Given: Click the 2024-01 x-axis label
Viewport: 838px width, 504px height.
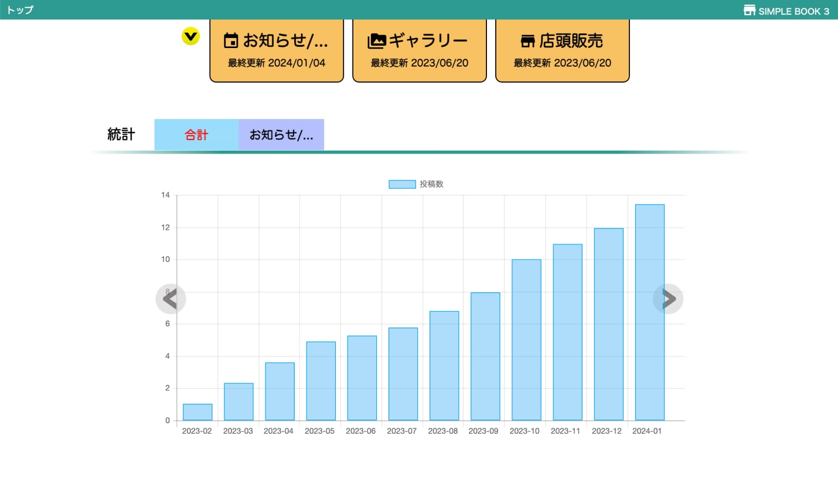Looking at the screenshot, I should pos(647,431).
